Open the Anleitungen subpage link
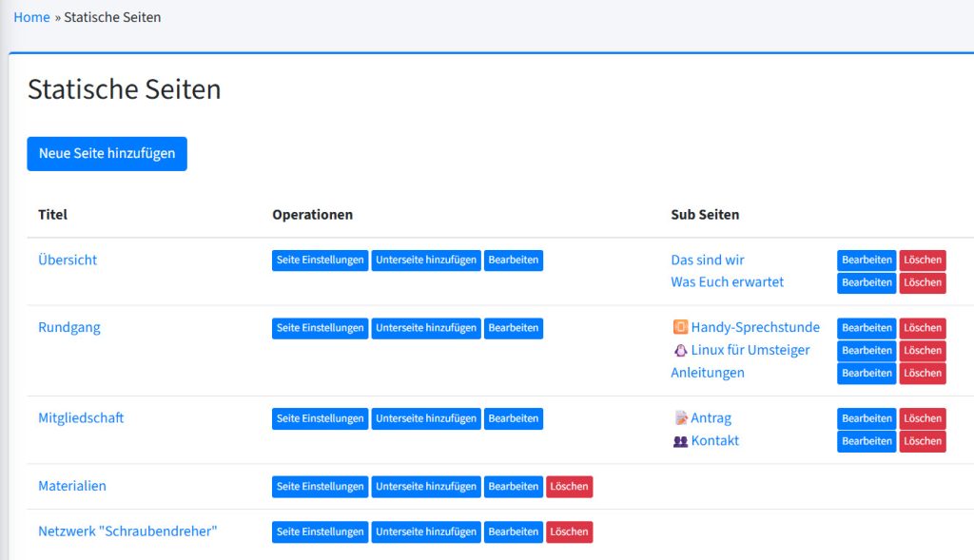Image resolution: width=974 pixels, height=560 pixels. [708, 373]
